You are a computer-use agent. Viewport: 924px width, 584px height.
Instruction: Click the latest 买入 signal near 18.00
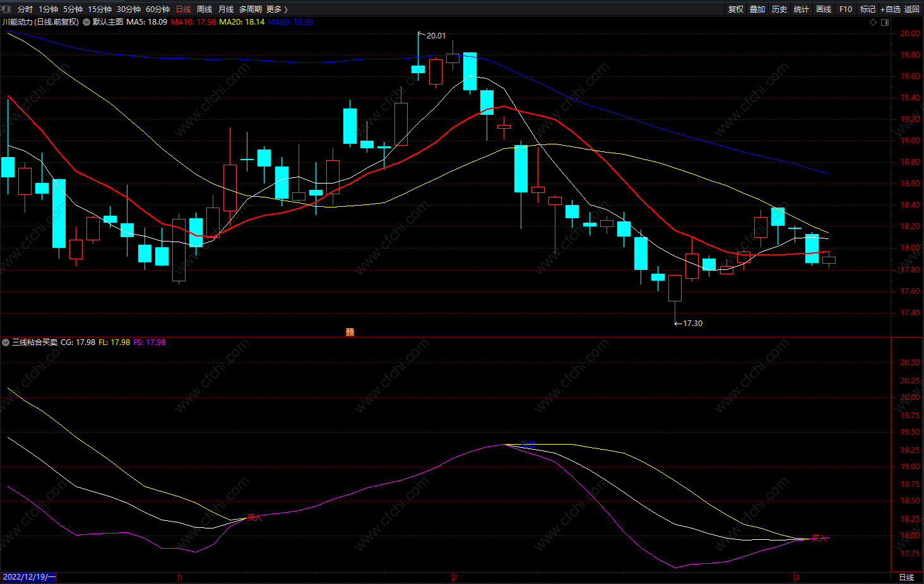coord(819,539)
